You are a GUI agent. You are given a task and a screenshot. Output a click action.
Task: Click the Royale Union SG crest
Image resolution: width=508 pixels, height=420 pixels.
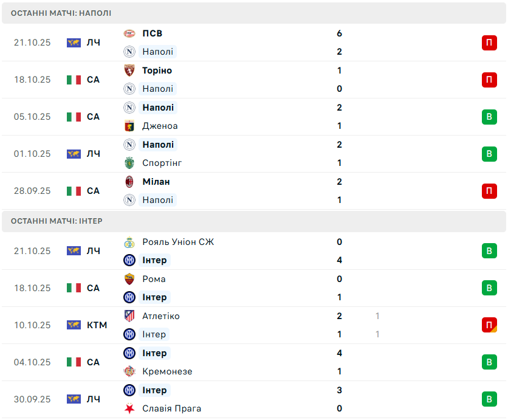[129, 242]
